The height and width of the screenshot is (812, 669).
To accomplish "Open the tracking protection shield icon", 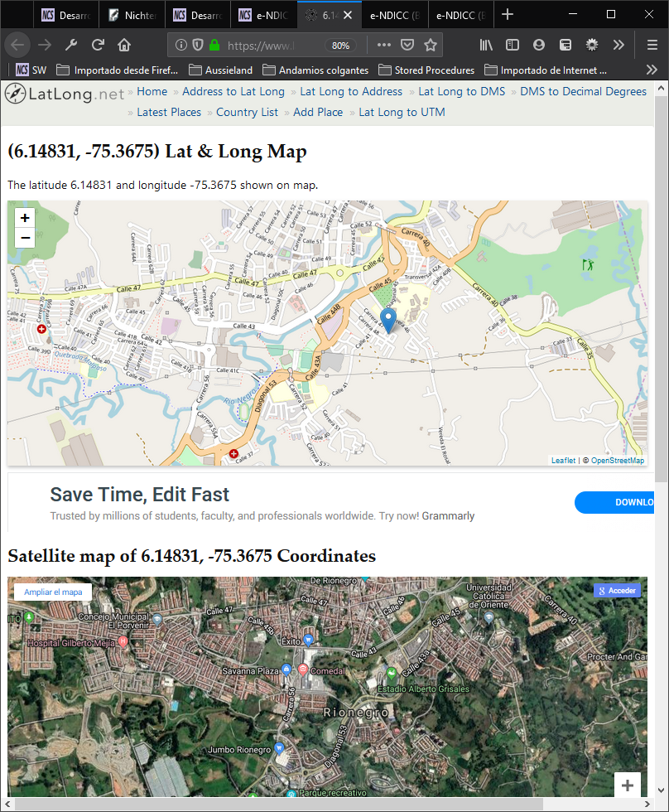I will tap(196, 45).
